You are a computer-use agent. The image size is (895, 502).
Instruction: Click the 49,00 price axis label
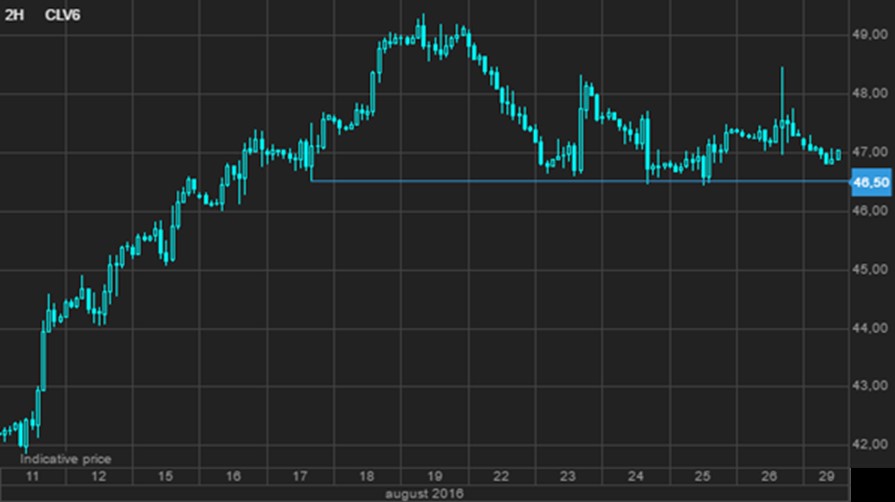pyautogui.click(x=870, y=35)
